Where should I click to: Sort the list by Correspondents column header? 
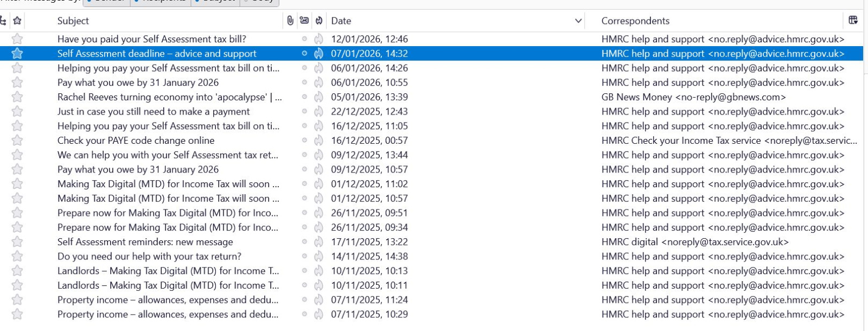point(635,21)
